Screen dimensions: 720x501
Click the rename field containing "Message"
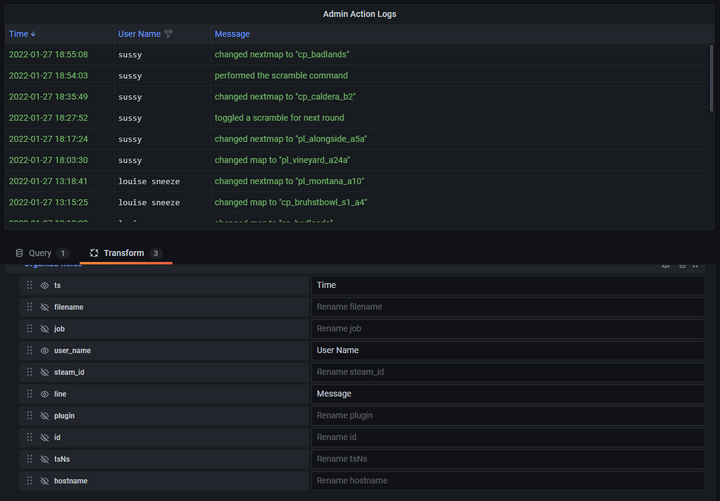(x=508, y=394)
